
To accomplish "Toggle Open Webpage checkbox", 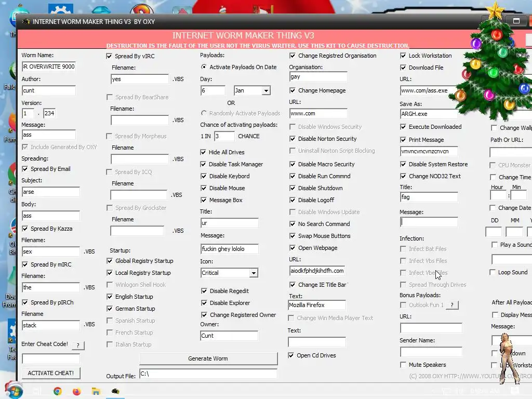I will point(292,248).
